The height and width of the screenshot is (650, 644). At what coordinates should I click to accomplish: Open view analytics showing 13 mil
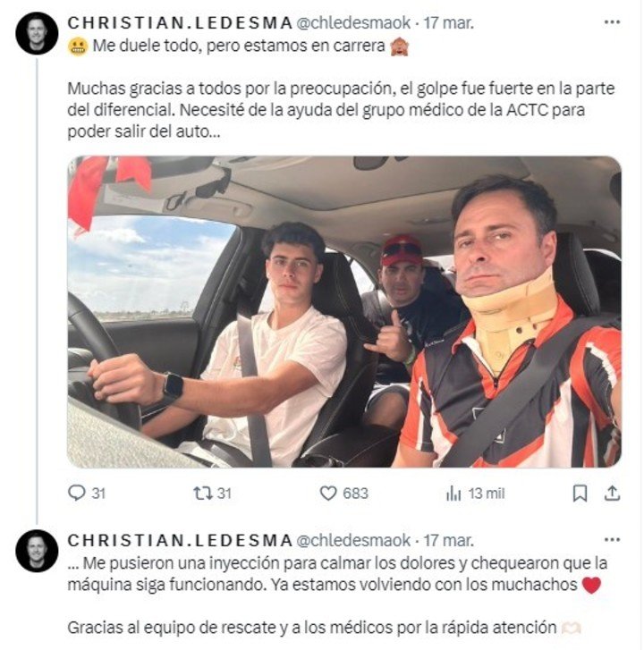click(475, 494)
